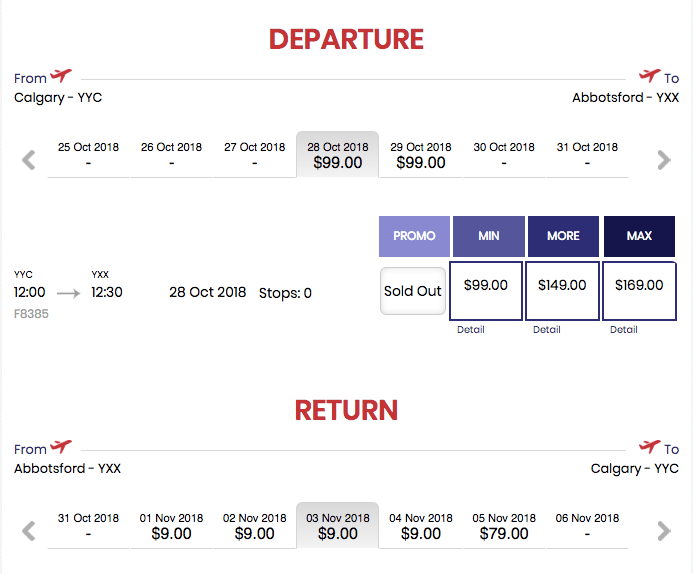Screen dimensions: 693x574
Task: Choose the 04 Nov 2018 return date tab
Action: [421, 526]
